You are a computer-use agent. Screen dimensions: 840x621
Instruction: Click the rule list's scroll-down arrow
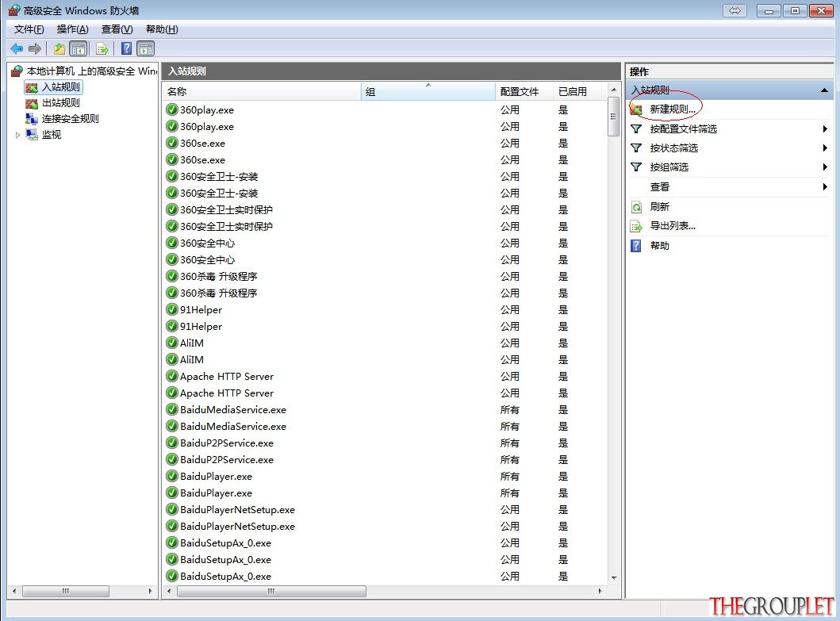click(614, 577)
